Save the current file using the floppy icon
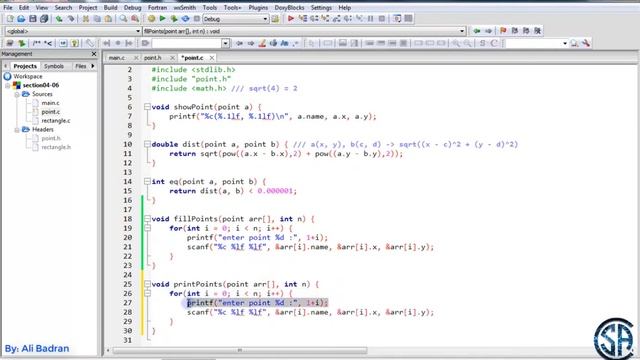The height and width of the screenshot is (360, 640). (x=33, y=19)
